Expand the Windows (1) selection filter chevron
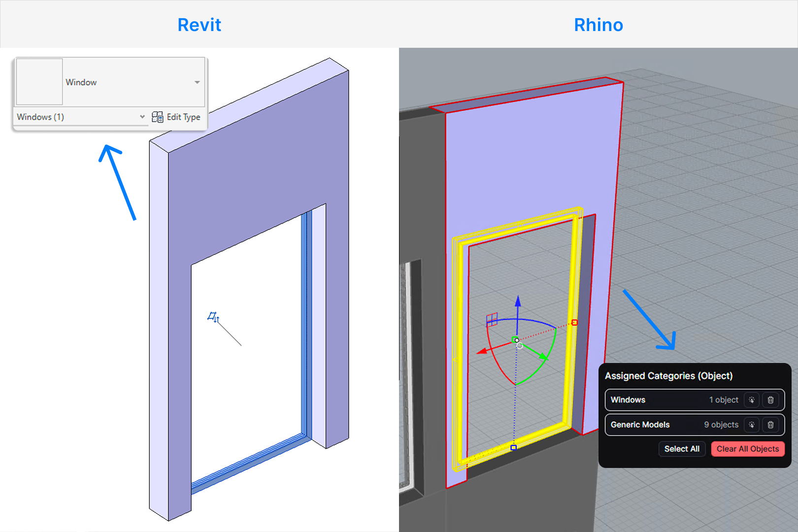 click(142, 117)
